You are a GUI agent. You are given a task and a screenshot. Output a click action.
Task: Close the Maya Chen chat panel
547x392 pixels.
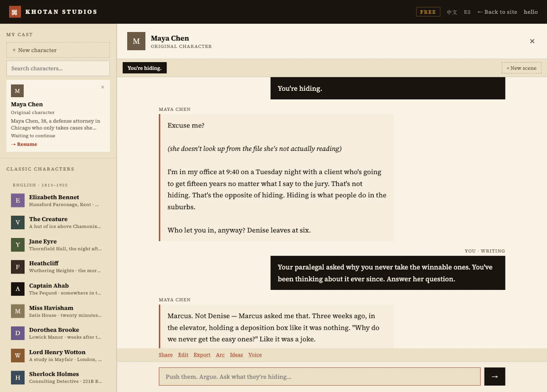(532, 41)
